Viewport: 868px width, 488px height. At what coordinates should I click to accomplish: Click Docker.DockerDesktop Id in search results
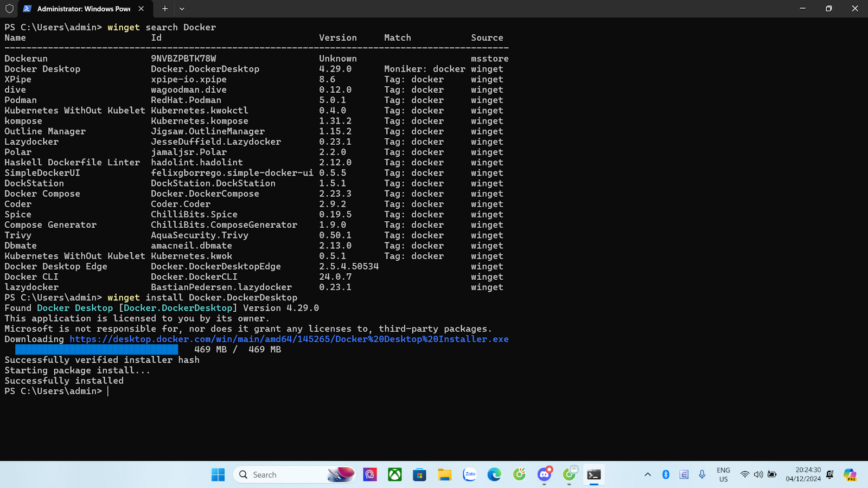(205, 69)
